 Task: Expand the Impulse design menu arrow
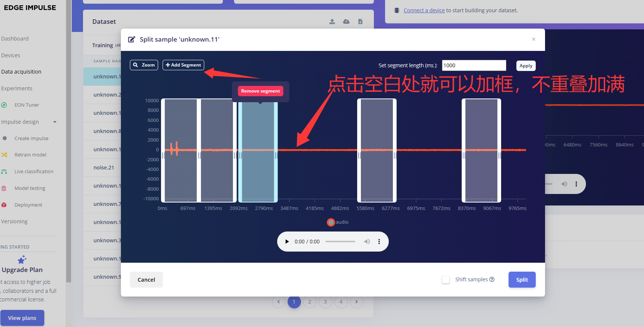[55, 122]
